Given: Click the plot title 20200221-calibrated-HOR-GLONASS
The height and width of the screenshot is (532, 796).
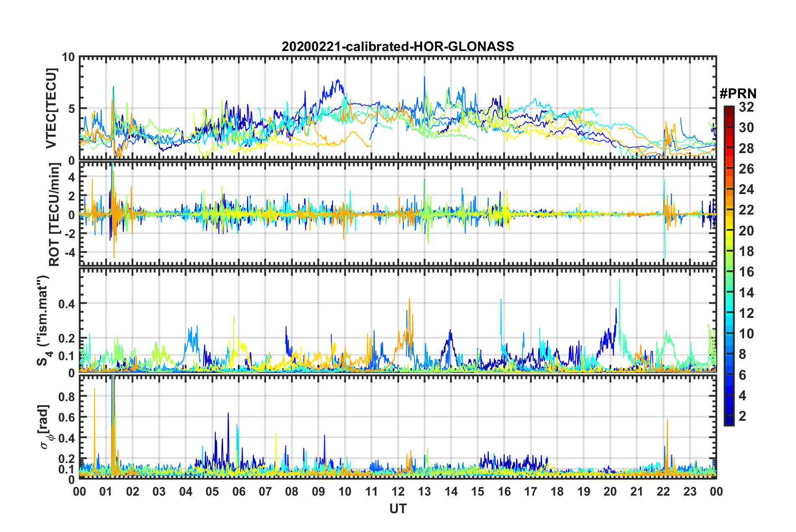Looking at the screenshot, I should 398,46.
